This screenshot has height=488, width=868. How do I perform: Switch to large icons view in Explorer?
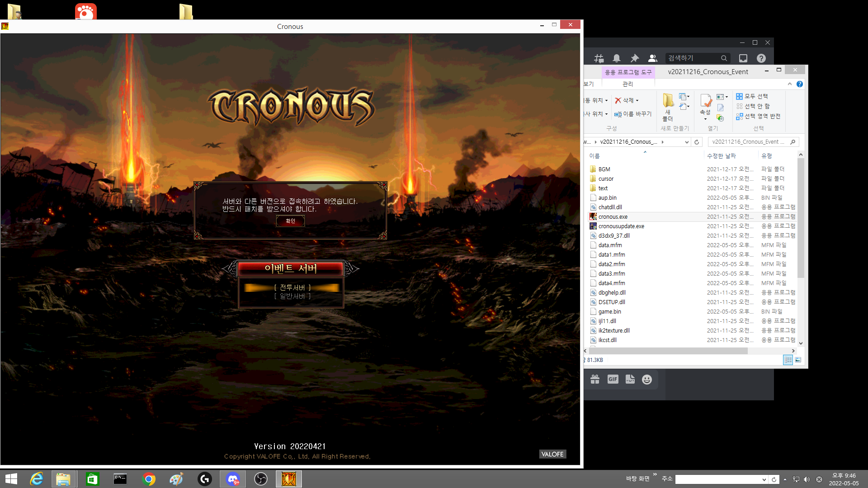coord(798,360)
